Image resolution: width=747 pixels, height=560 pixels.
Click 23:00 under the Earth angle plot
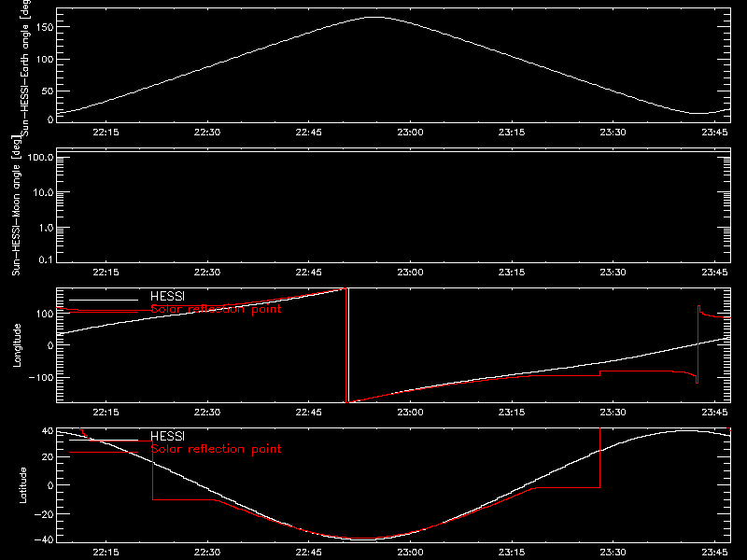click(410, 133)
